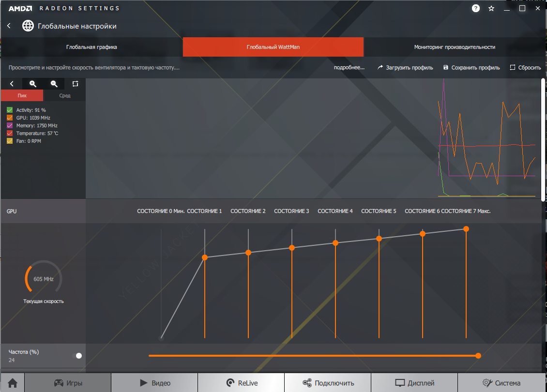Open the Подключить section

[328, 383]
